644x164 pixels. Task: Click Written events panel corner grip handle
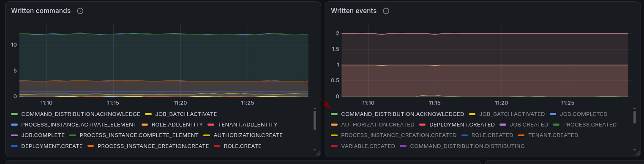point(638,154)
